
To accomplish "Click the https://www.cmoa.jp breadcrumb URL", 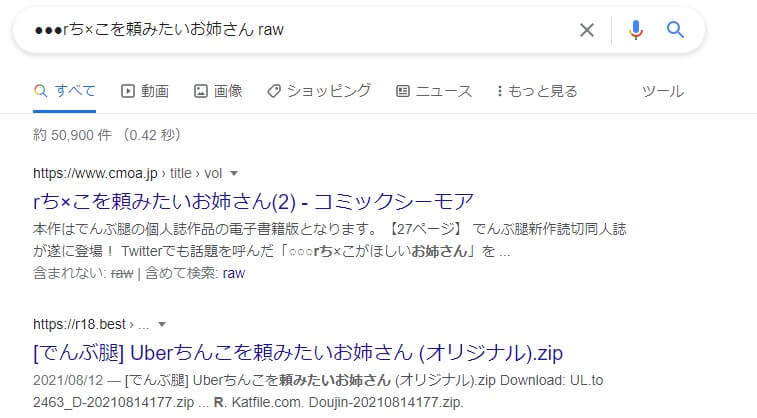I will click(95, 173).
